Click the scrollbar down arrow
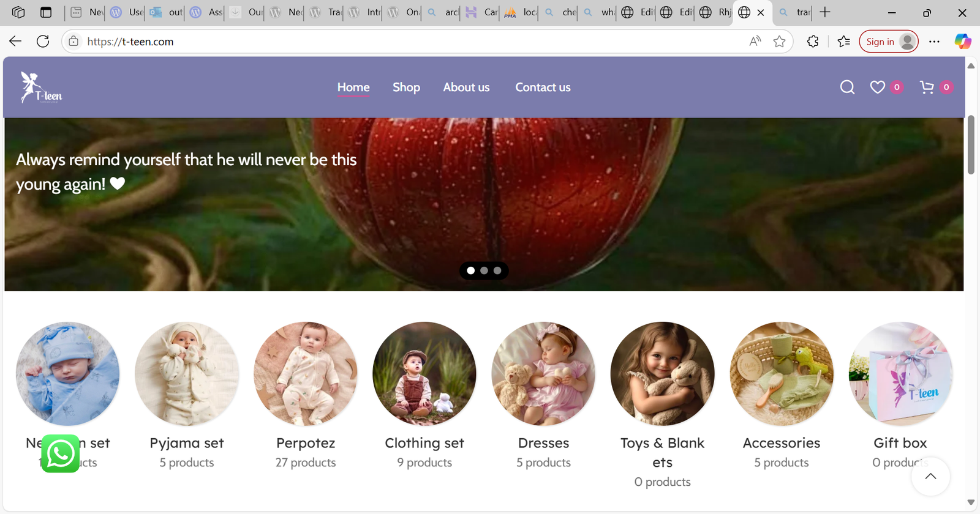The image size is (980, 514). 971,502
